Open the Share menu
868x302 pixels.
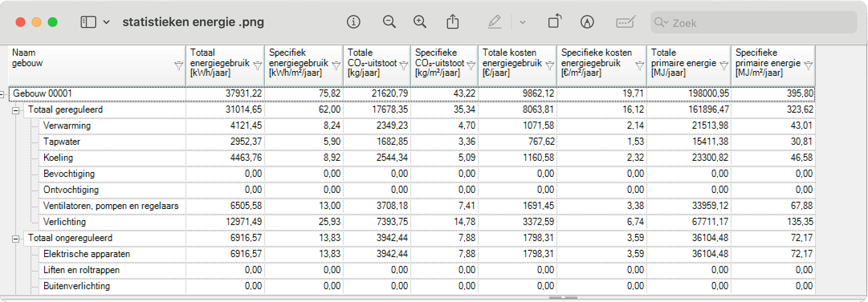(452, 22)
